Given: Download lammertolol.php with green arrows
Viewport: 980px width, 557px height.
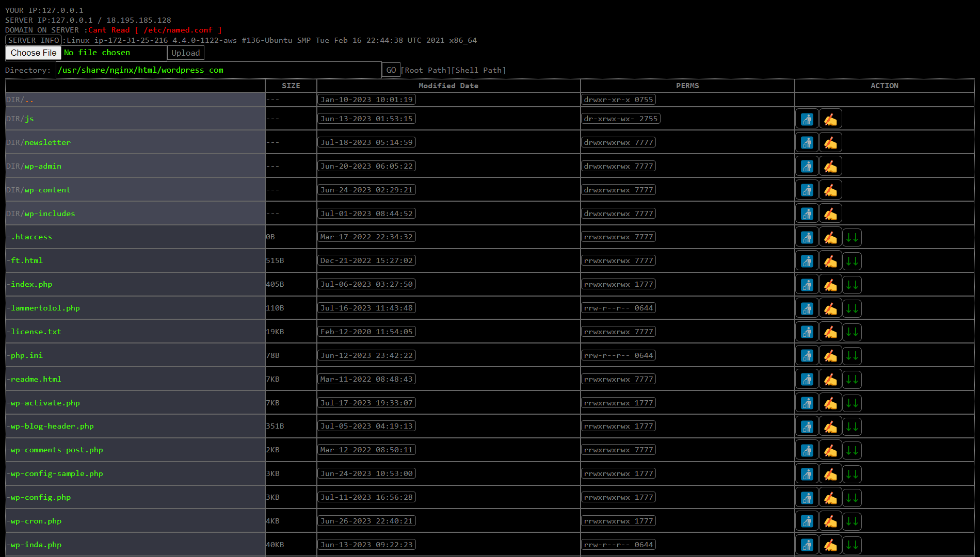Looking at the screenshot, I should tap(852, 308).
